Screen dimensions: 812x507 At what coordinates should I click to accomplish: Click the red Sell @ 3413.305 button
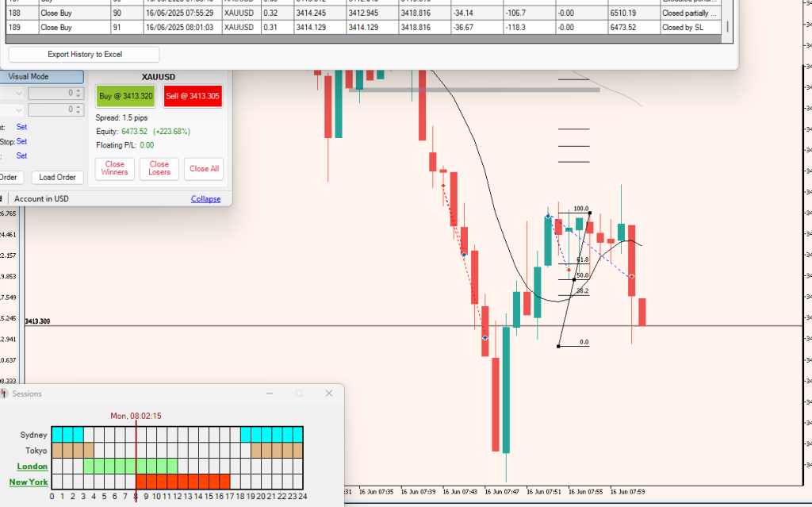tap(193, 96)
